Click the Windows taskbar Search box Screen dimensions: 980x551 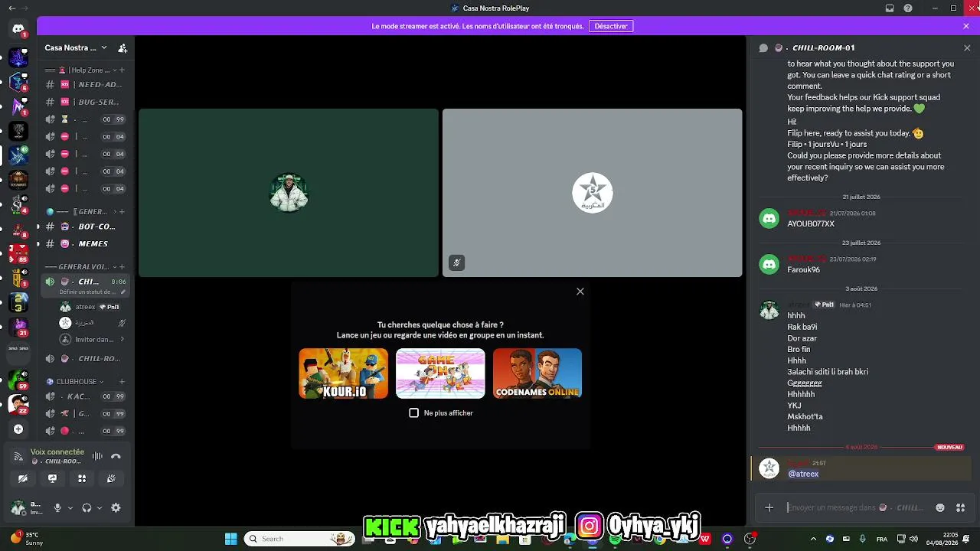(299, 539)
